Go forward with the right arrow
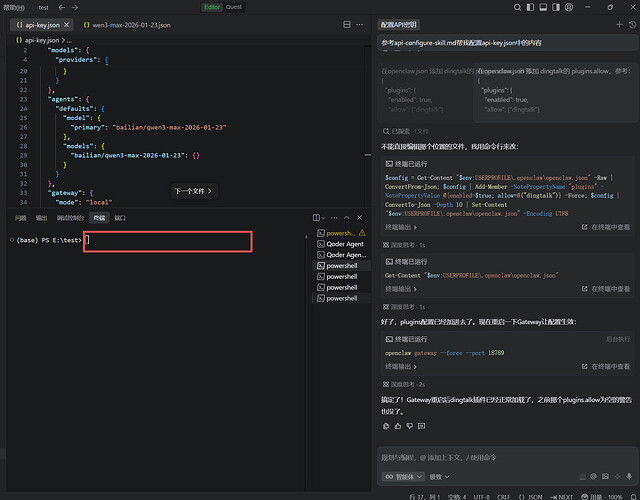Viewport: 640px width, 500px height. (75, 7)
